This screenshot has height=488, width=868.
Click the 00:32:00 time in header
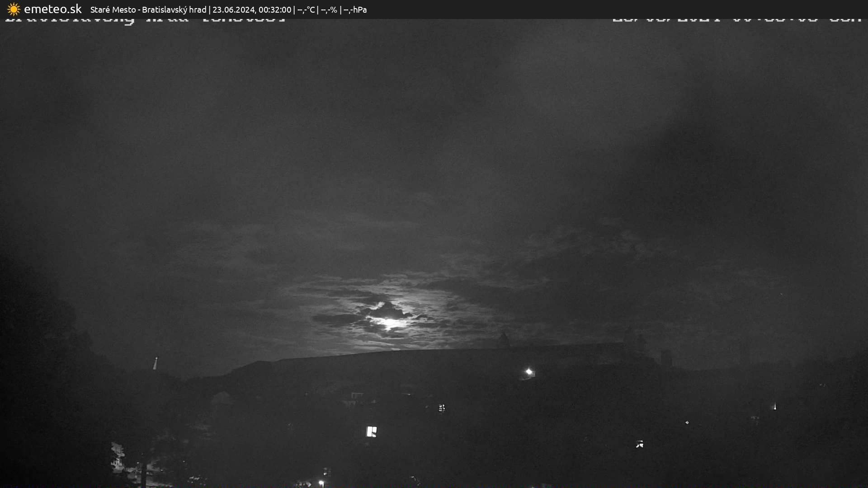[274, 9]
